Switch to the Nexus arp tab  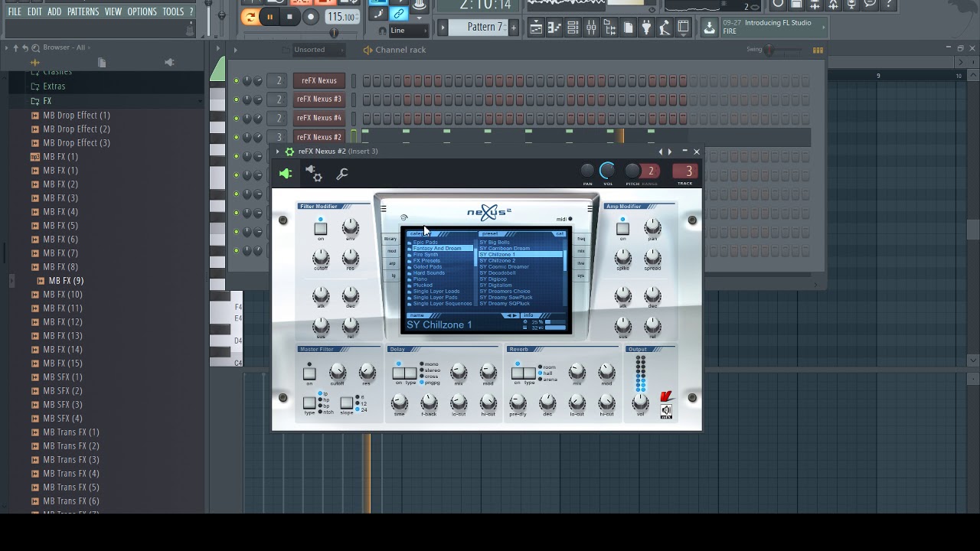[x=391, y=263]
